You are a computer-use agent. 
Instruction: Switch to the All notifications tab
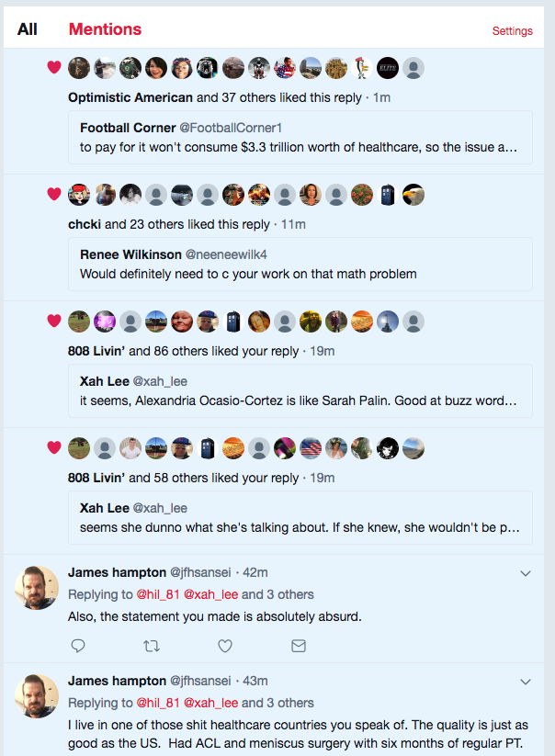[28, 29]
